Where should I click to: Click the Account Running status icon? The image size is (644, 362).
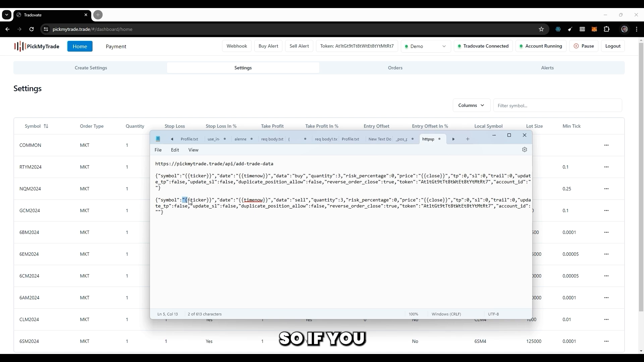(521, 46)
